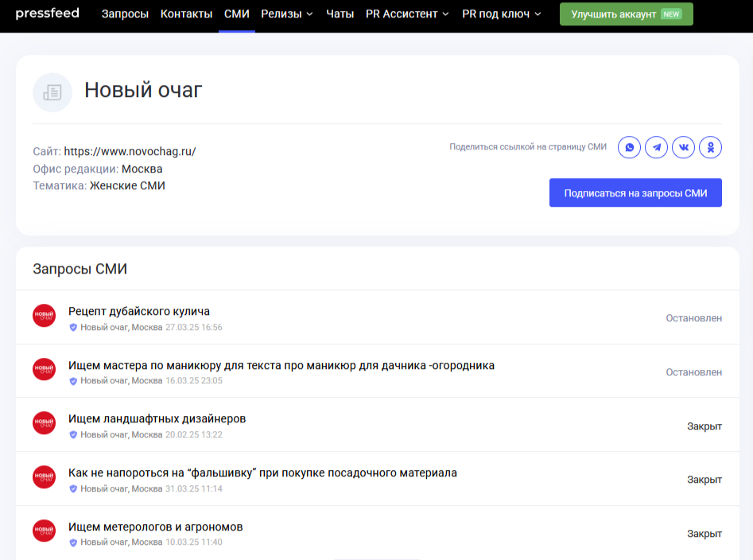Click Подписаться на запросы СМИ button

pos(635,193)
